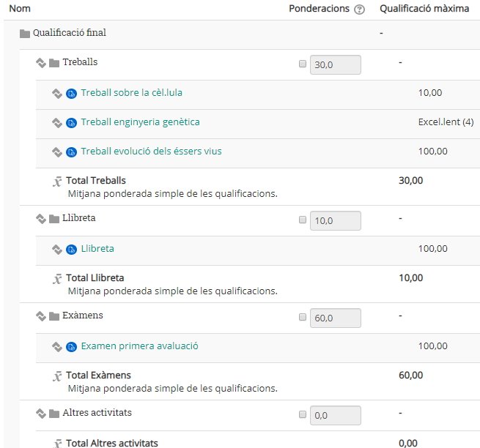
Task: Click the move icon beside Treballs category
Action: coord(41,63)
